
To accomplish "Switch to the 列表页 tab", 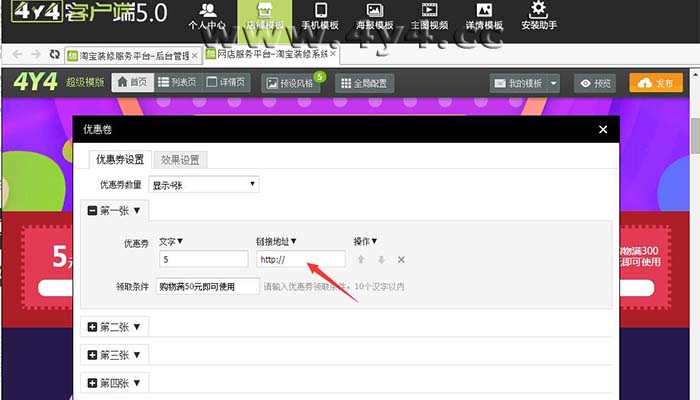I will tap(177, 83).
